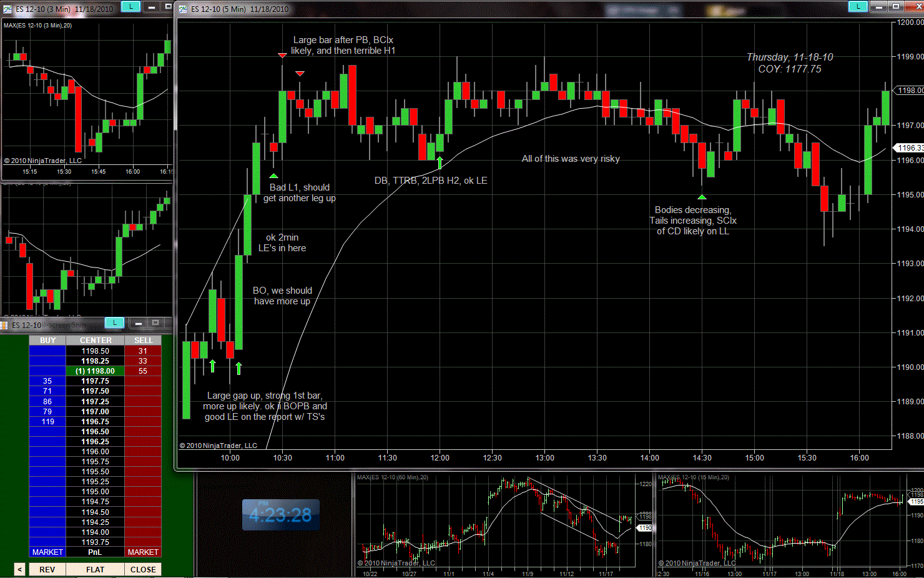
Task: Click the 5 Min chart window icon
Action: click(183, 9)
